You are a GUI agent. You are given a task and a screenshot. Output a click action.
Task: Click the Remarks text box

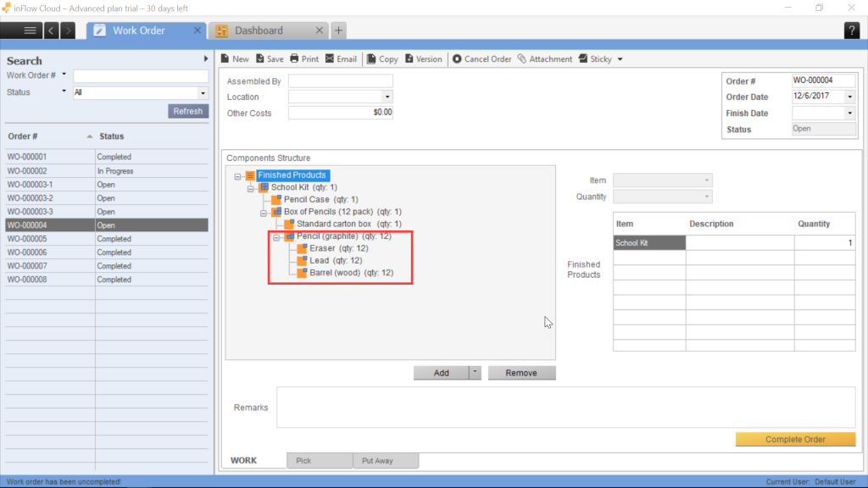[565, 408]
